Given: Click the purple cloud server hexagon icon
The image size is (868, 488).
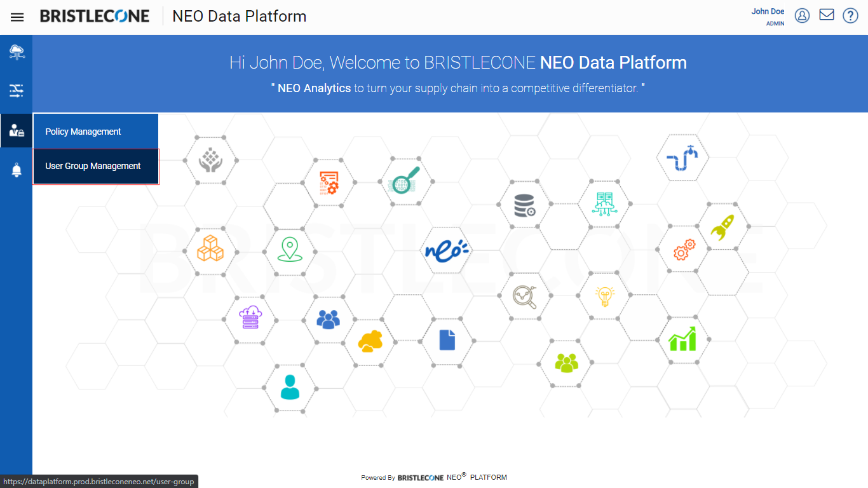Looking at the screenshot, I should 250,317.
